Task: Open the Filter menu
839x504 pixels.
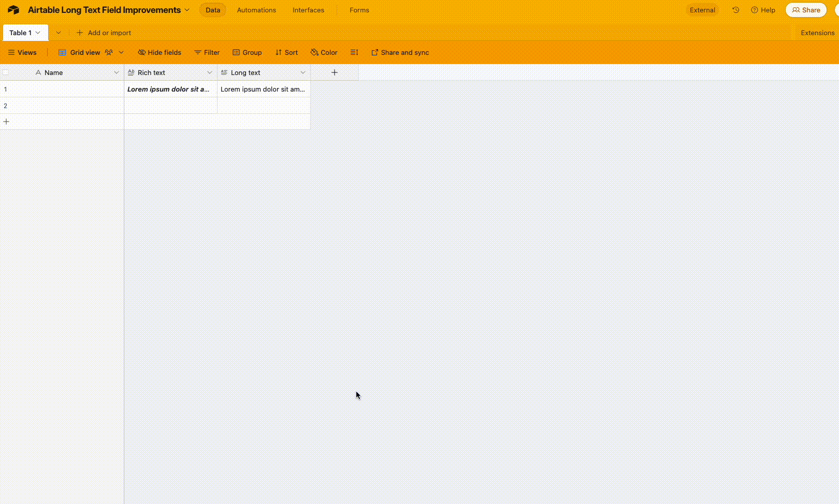Action: coord(207,52)
